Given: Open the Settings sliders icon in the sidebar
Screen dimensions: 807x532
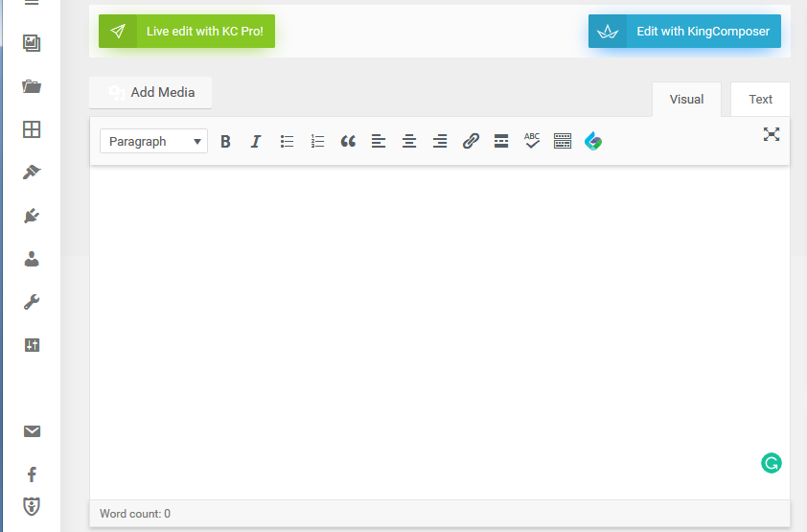Looking at the screenshot, I should pyautogui.click(x=32, y=345).
